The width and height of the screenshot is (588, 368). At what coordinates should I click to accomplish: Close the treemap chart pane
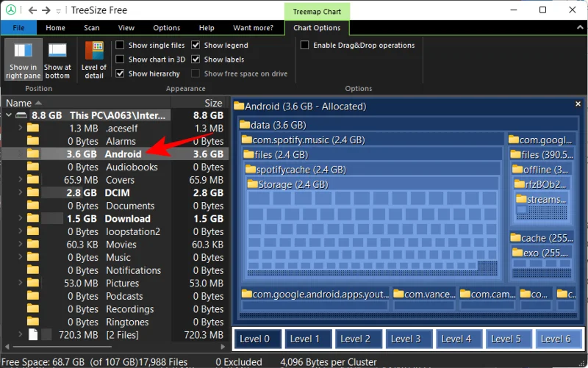coord(578,104)
